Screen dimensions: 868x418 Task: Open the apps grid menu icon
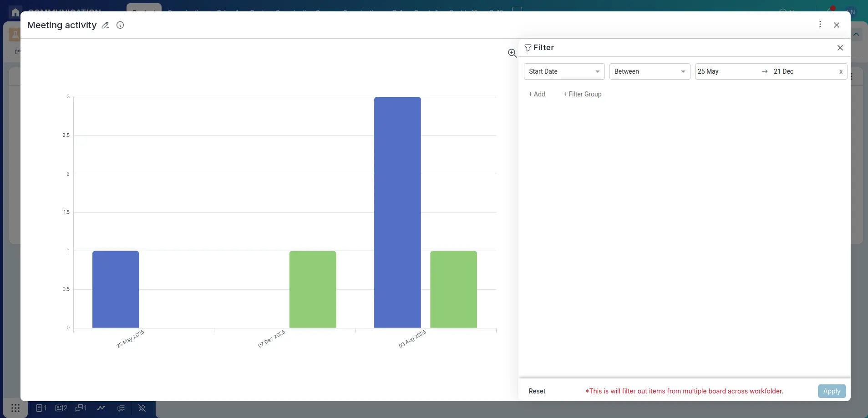15,408
